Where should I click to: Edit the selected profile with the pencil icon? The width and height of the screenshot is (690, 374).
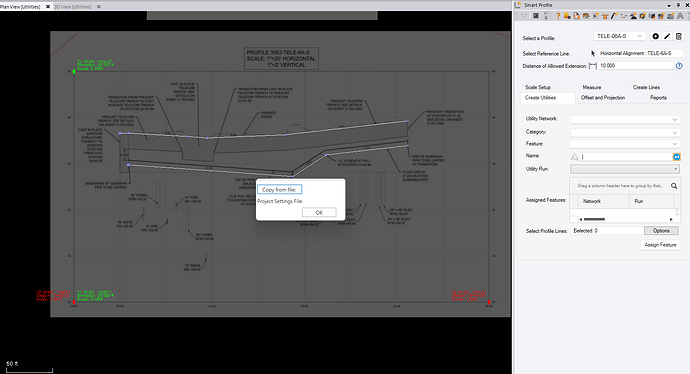point(667,36)
